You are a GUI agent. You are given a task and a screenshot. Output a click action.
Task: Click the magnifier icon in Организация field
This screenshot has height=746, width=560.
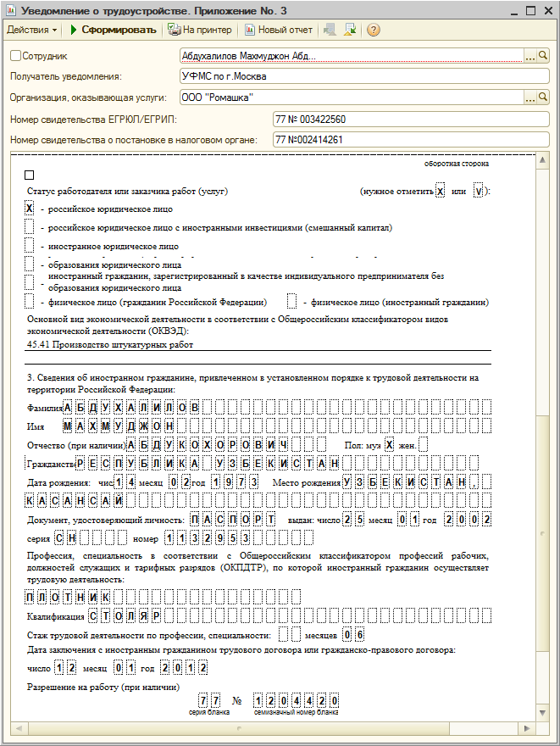click(542, 97)
